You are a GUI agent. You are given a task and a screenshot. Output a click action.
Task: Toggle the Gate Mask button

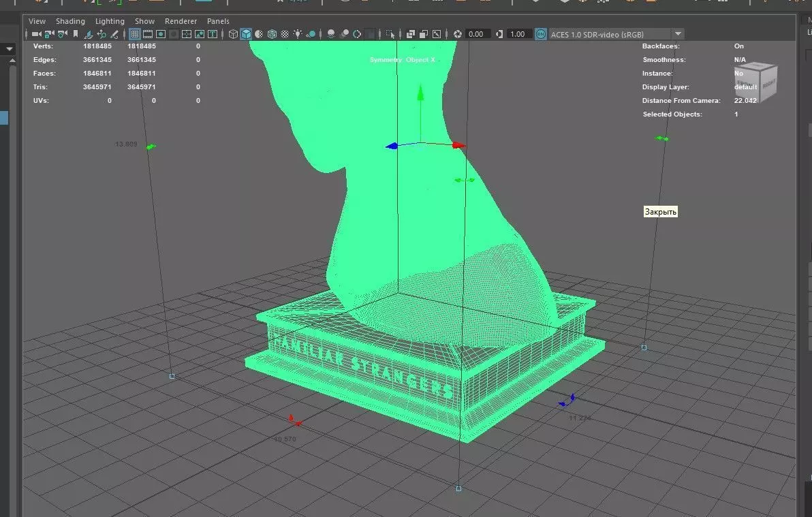click(x=174, y=34)
